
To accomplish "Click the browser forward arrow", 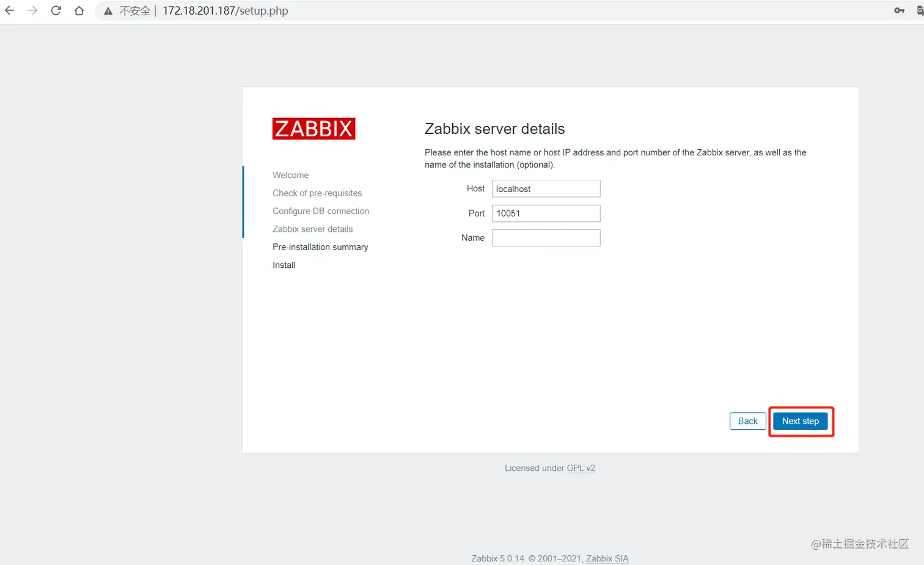I will click(33, 10).
